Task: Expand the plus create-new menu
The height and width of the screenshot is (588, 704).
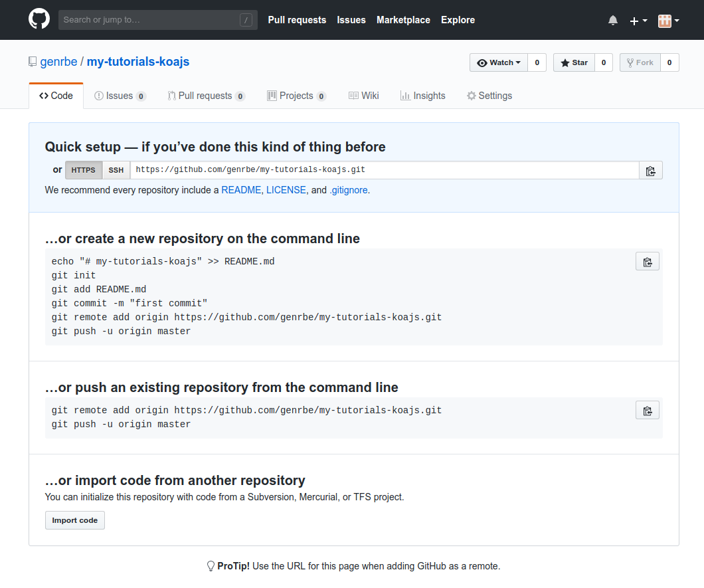Action: (638, 21)
